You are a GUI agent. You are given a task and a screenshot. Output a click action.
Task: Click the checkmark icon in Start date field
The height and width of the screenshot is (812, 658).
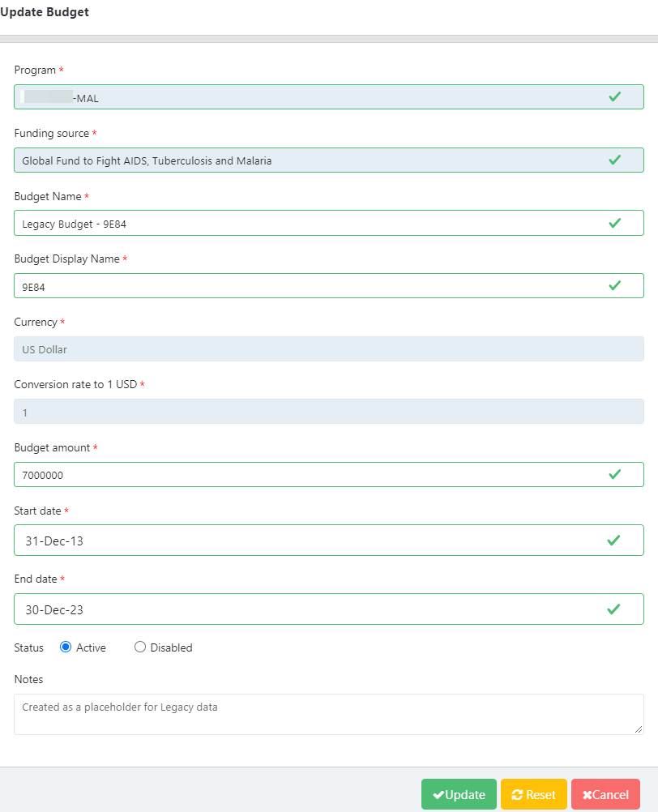pos(613,541)
